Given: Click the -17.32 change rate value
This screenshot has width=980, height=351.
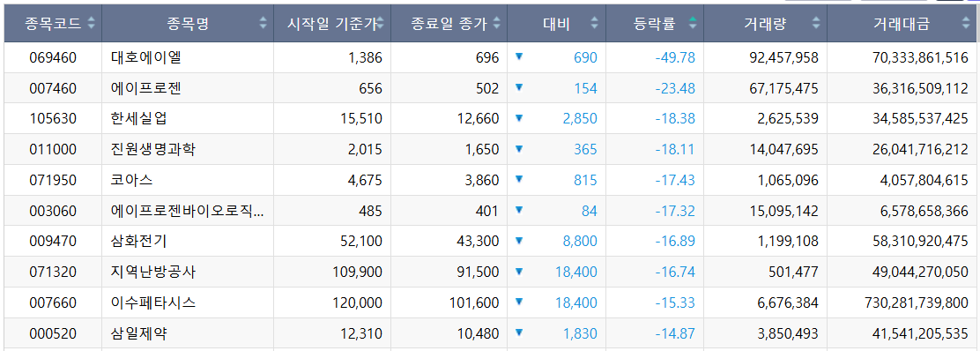Looking at the screenshot, I should (675, 212).
